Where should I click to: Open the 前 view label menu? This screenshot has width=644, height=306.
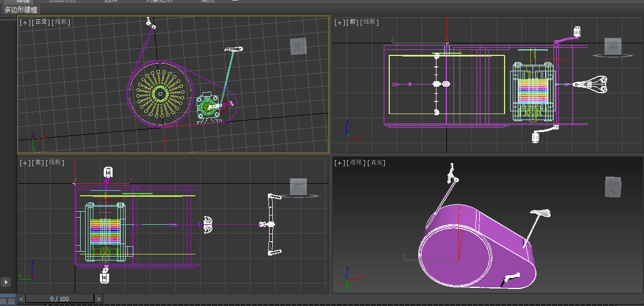click(x=352, y=22)
